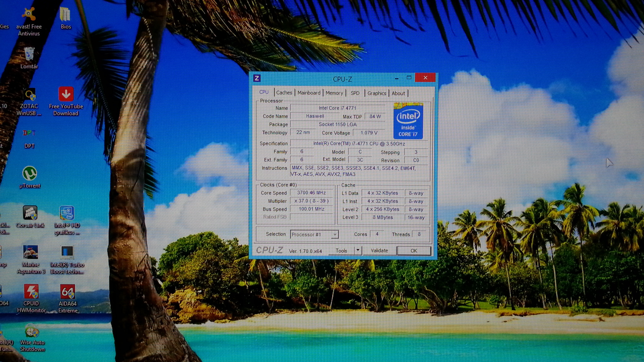Click the Ext. Model value 3C
This screenshot has height=362, width=644.
click(x=360, y=160)
